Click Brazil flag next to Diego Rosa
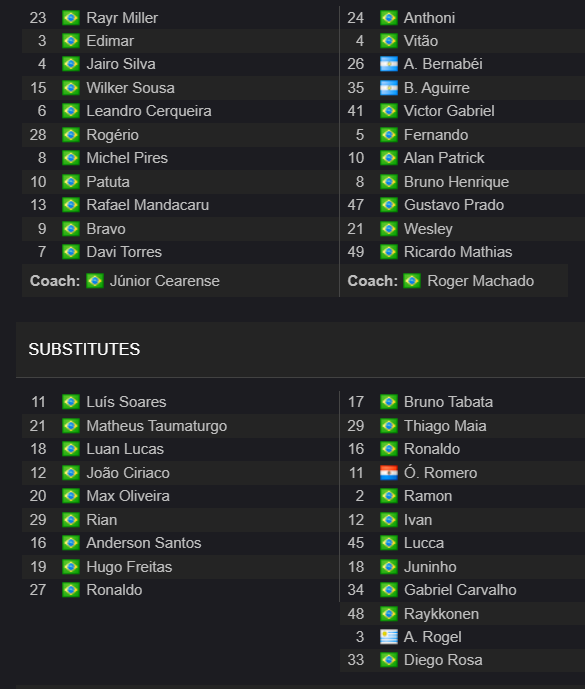585x689 pixels. [389, 660]
